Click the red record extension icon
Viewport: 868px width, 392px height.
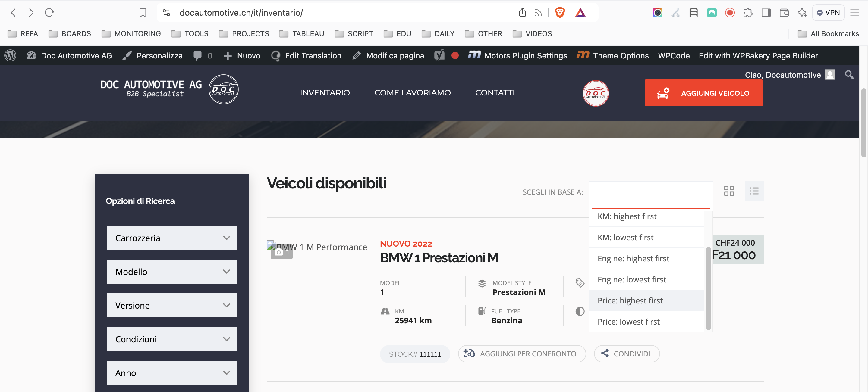730,13
